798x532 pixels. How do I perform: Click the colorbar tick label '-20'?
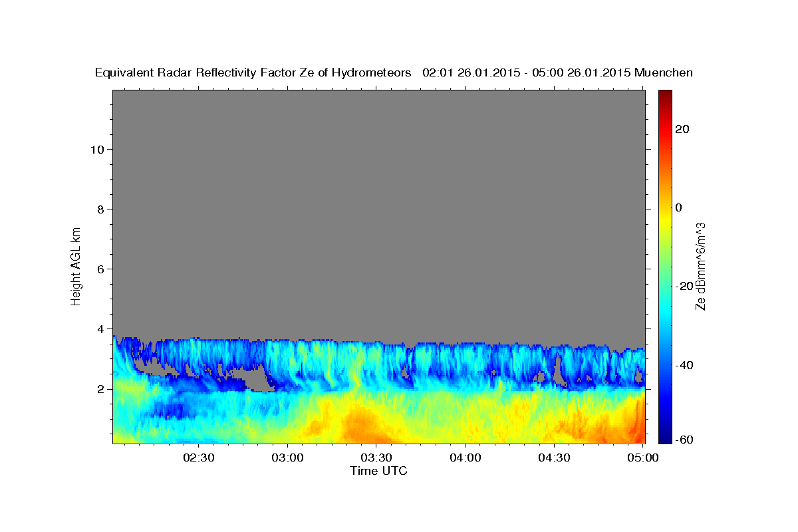[684, 286]
